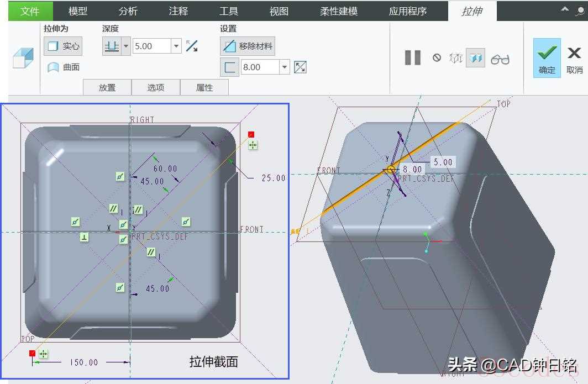Toggle the attached preview button
The image size is (588, 384).
pos(475,57)
